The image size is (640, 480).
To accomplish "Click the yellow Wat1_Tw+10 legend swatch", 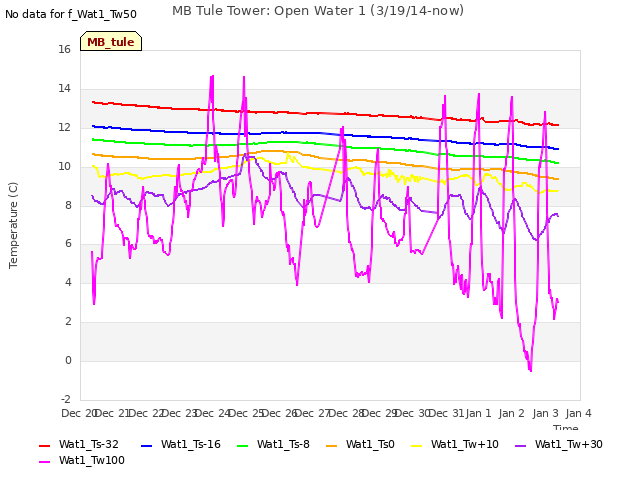I will (x=416, y=445).
